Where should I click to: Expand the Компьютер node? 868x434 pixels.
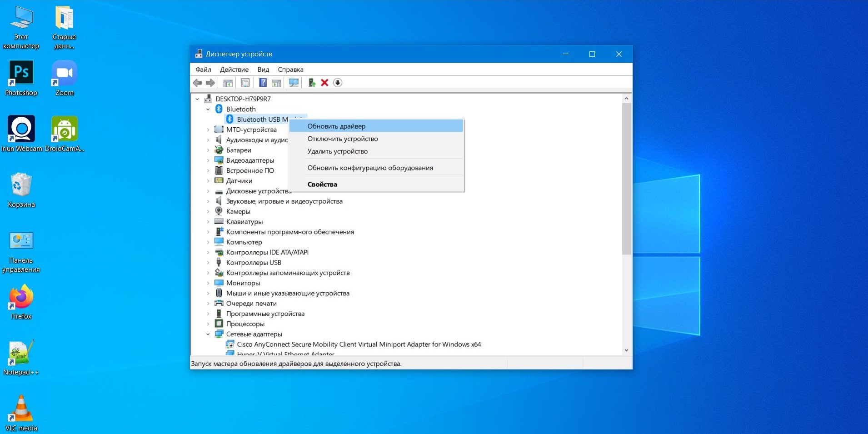(x=208, y=242)
